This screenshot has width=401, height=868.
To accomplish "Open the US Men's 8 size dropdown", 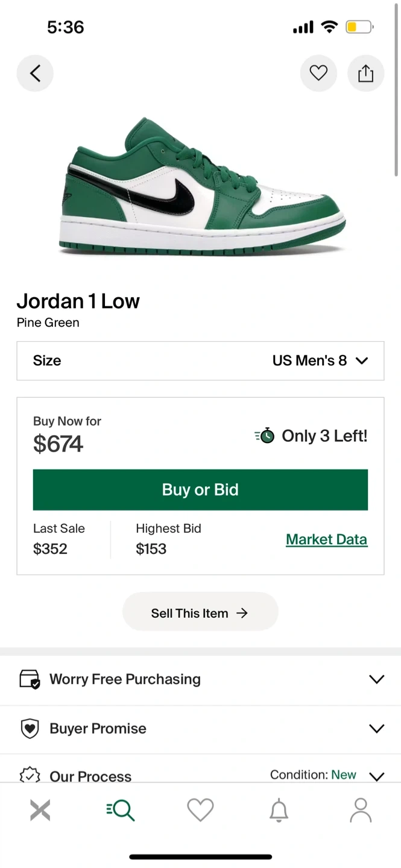I will [x=320, y=360].
